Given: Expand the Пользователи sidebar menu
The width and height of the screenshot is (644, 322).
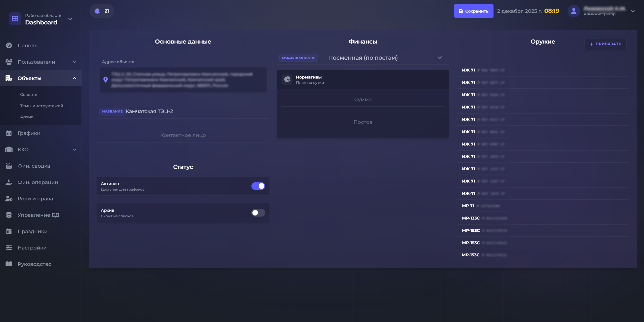Looking at the screenshot, I should [74, 62].
